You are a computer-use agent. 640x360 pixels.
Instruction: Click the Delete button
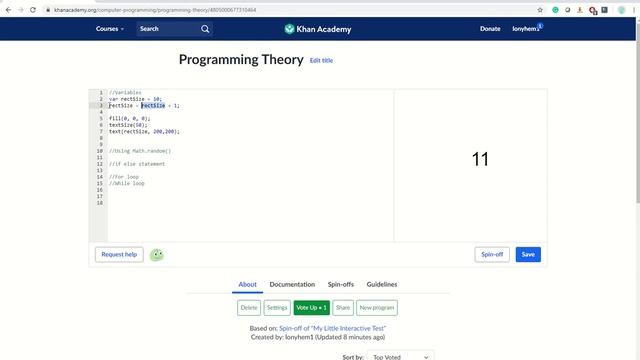point(249,308)
